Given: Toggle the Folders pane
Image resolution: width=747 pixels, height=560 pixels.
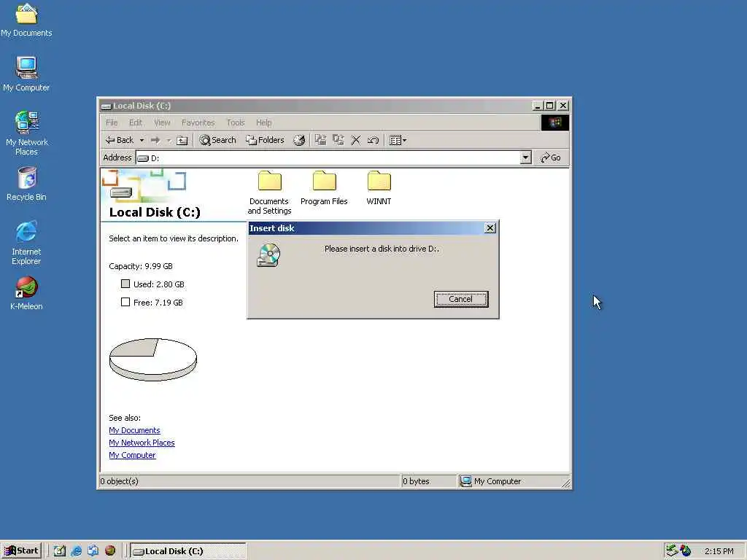Looking at the screenshot, I should coord(265,140).
